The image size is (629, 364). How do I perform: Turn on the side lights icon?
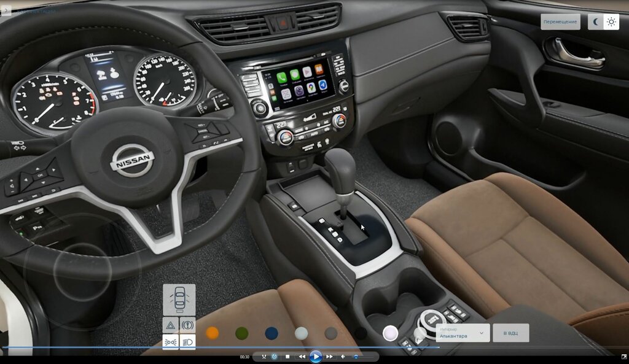pos(171,342)
